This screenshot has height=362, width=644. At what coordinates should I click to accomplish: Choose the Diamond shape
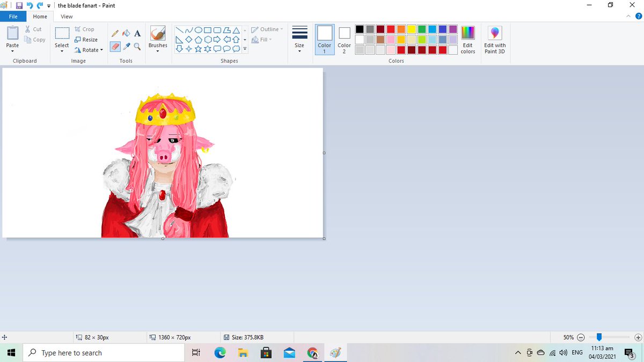click(189, 39)
